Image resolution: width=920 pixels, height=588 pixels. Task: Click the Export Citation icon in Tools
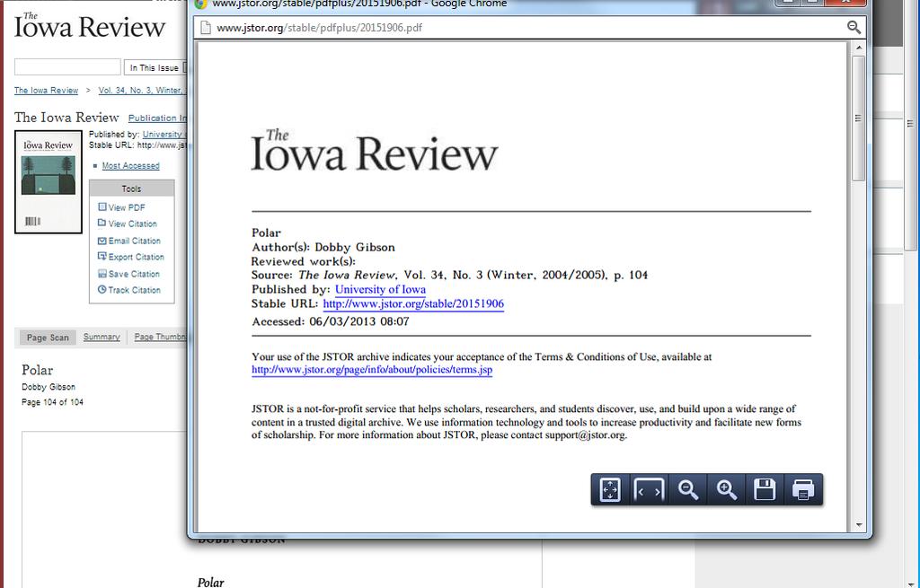(102, 256)
